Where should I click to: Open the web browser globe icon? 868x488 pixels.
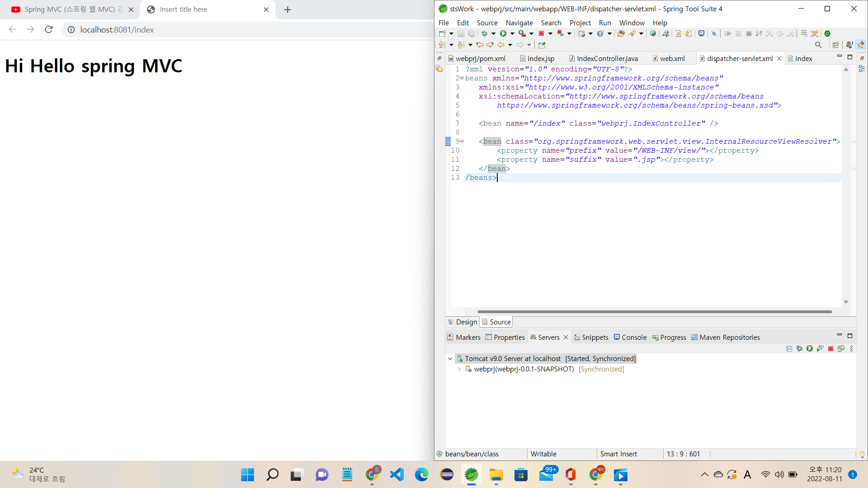tap(653, 33)
